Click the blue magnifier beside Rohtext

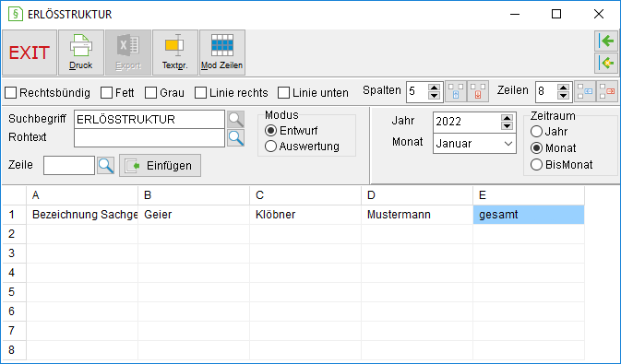pos(235,137)
